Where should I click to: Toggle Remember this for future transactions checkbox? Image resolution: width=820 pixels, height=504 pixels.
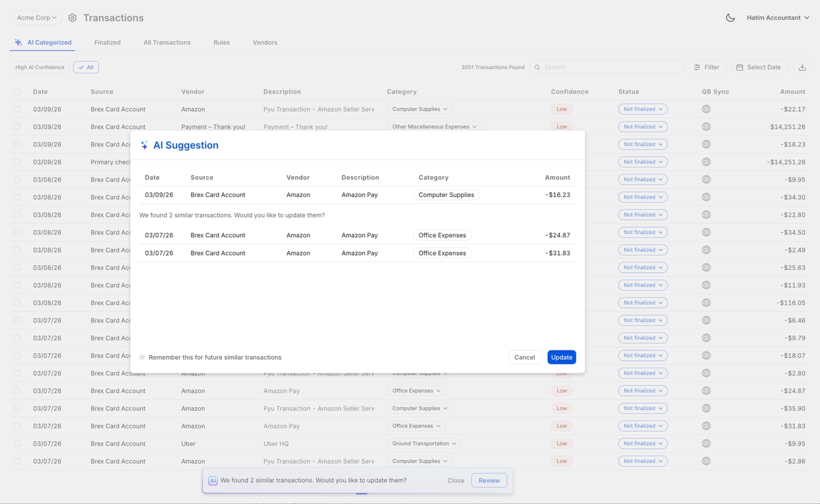pos(142,357)
